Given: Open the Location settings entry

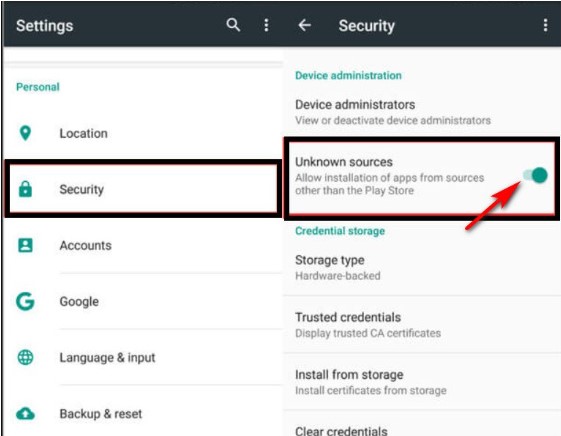Looking at the screenshot, I should (143, 133).
